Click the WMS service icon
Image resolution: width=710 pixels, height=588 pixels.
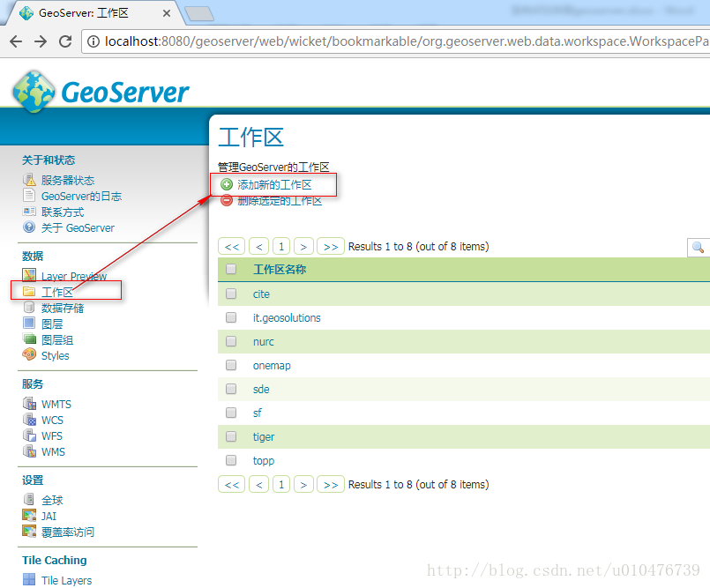[29, 450]
